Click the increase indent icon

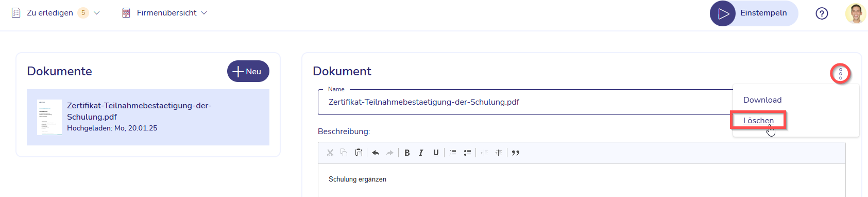click(499, 153)
